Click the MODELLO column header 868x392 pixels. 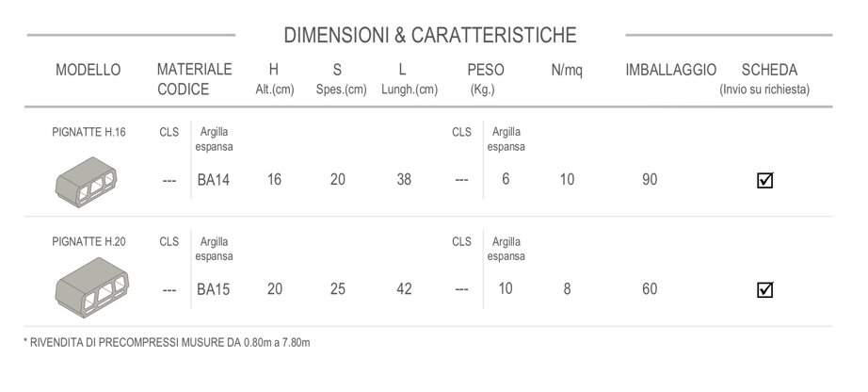(88, 70)
